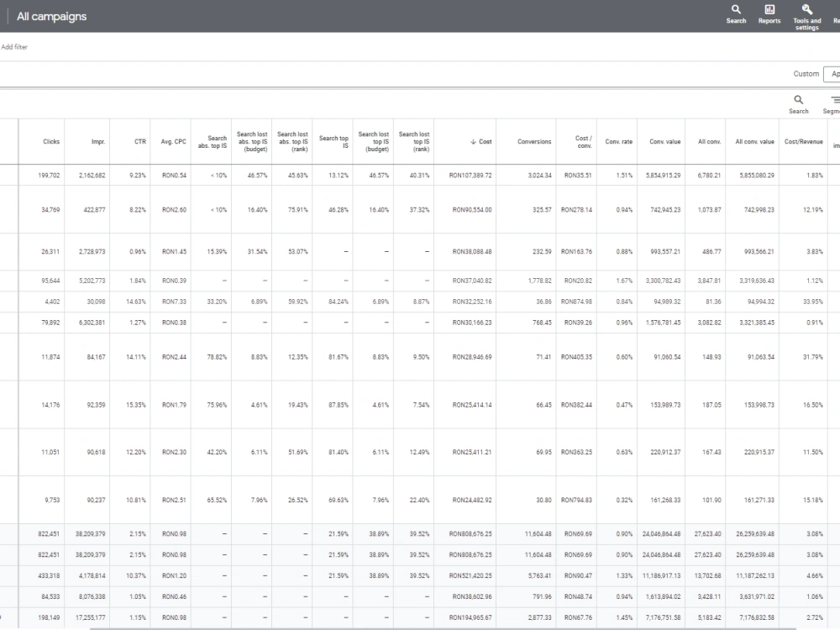Sort by the CTR column header
The height and width of the screenshot is (630, 840).
coord(139,141)
